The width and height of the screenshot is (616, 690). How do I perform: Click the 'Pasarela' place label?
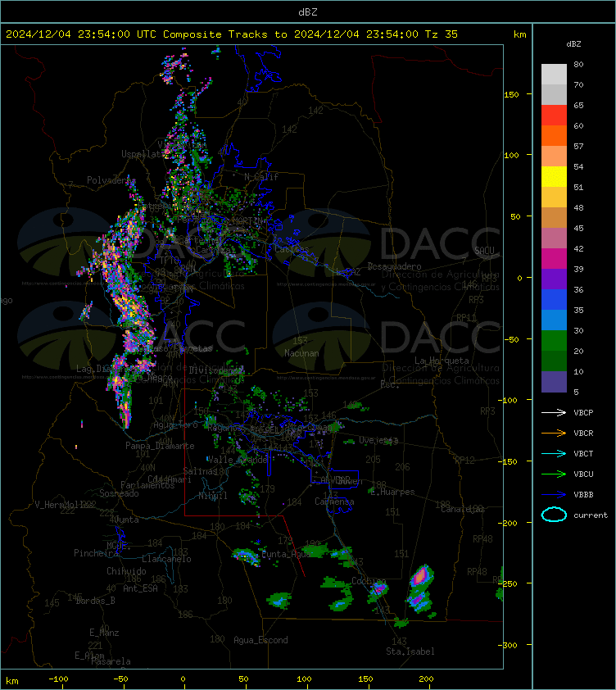point(111,661)
